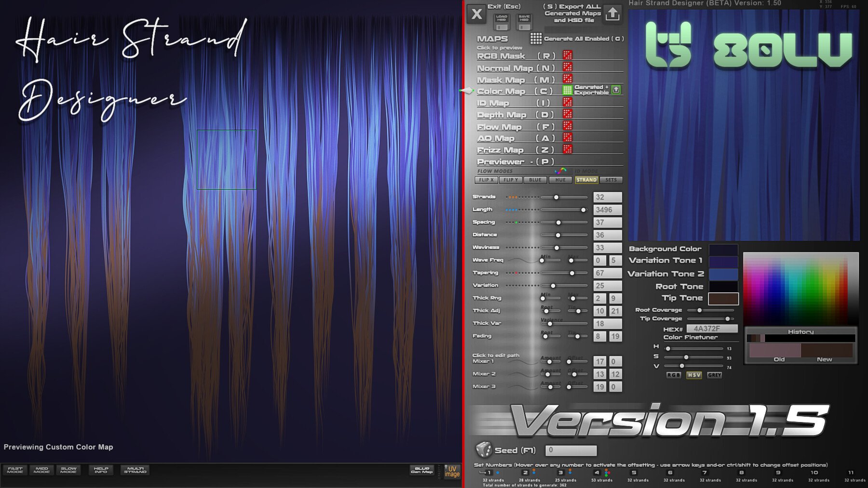Click the dice icon next to Normal Map
This screenshot has width=868, height=488.
[567, 67]
